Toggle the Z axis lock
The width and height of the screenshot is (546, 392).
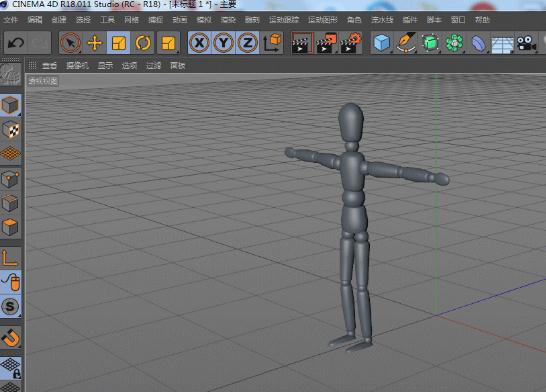pos(248,43)
